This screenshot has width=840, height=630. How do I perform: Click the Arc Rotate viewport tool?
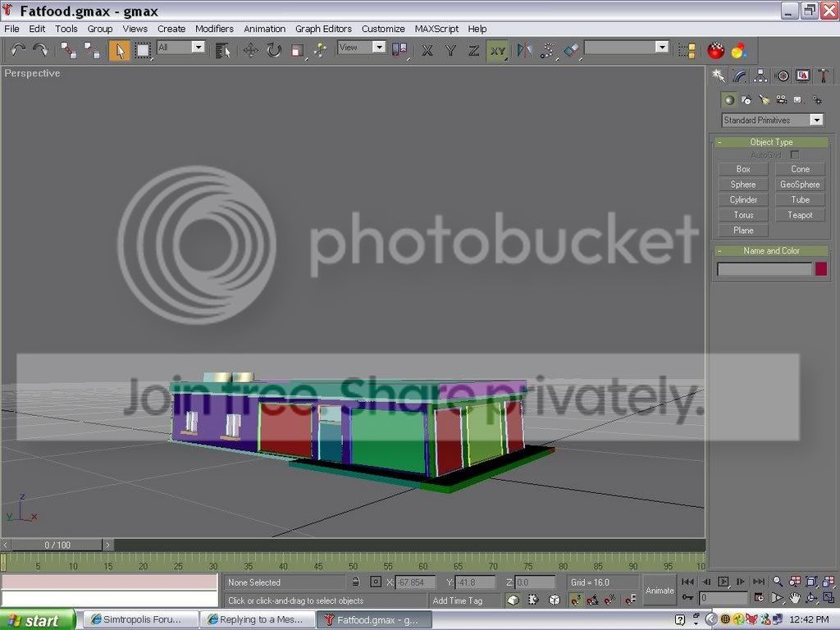point(811,598)
